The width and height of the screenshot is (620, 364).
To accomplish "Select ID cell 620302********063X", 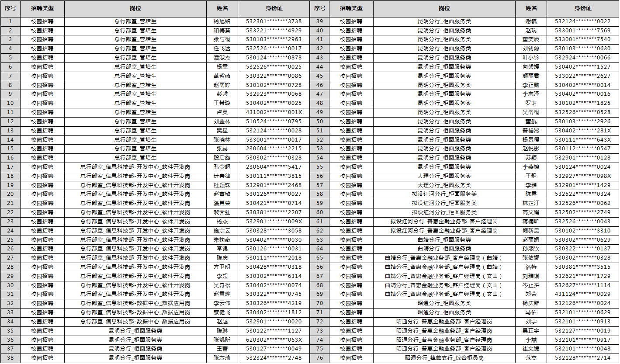I will (x=274, y=340).
